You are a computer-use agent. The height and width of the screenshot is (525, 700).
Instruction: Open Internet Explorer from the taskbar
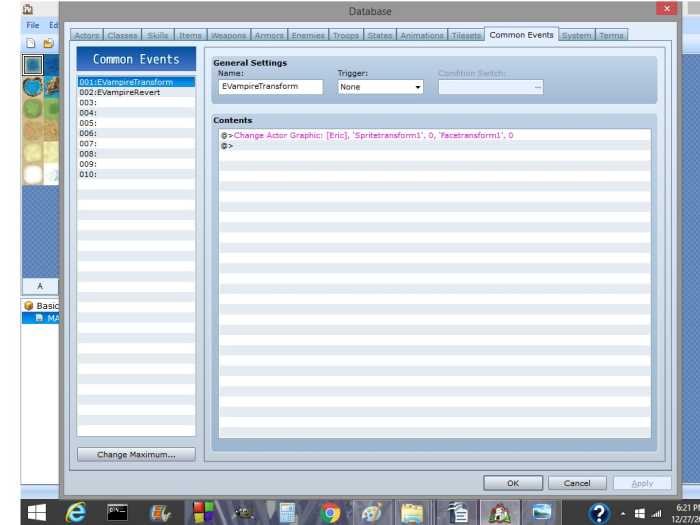pyautogui.click(x=76, y=512)
